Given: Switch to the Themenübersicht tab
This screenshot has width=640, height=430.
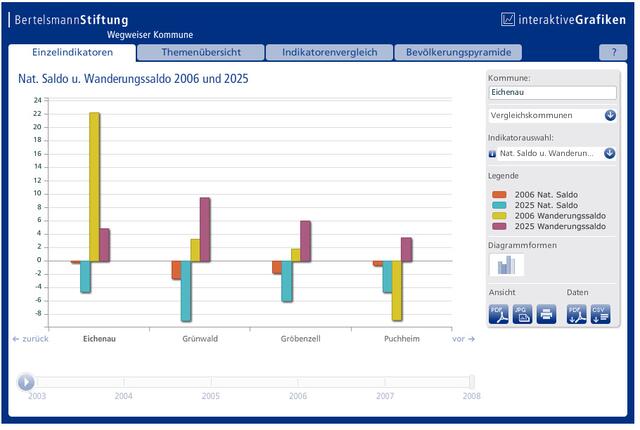Looking at the screenshot, I should pyautogui.click(x=200, y=52).
